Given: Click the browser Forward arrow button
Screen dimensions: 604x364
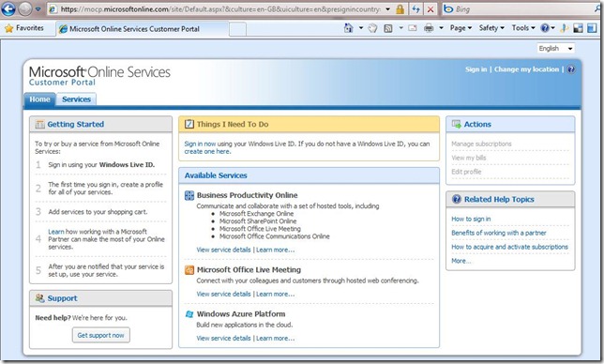Looking at the screenshot, I should click(x=25, y=8).
